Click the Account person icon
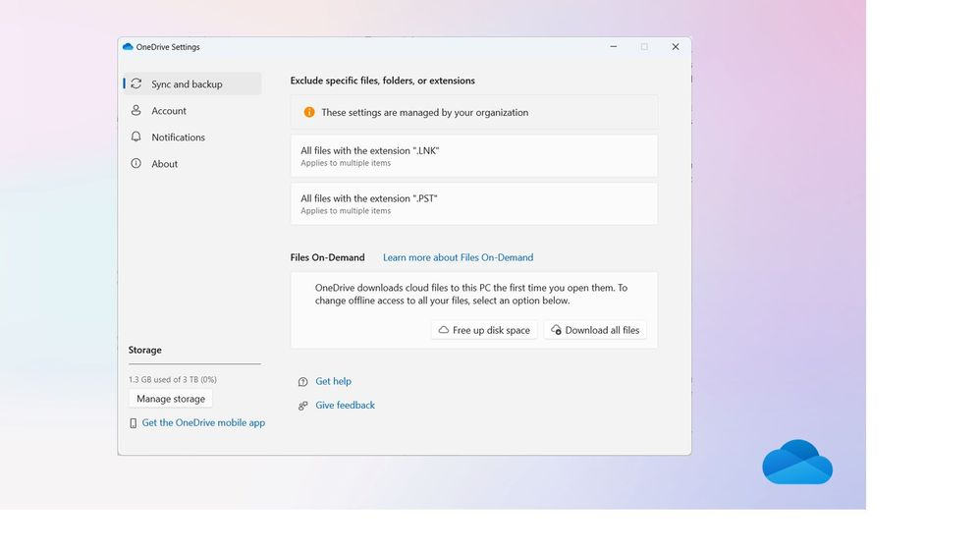The width and height of the screenshot is (980, 550). coord(136,110)
